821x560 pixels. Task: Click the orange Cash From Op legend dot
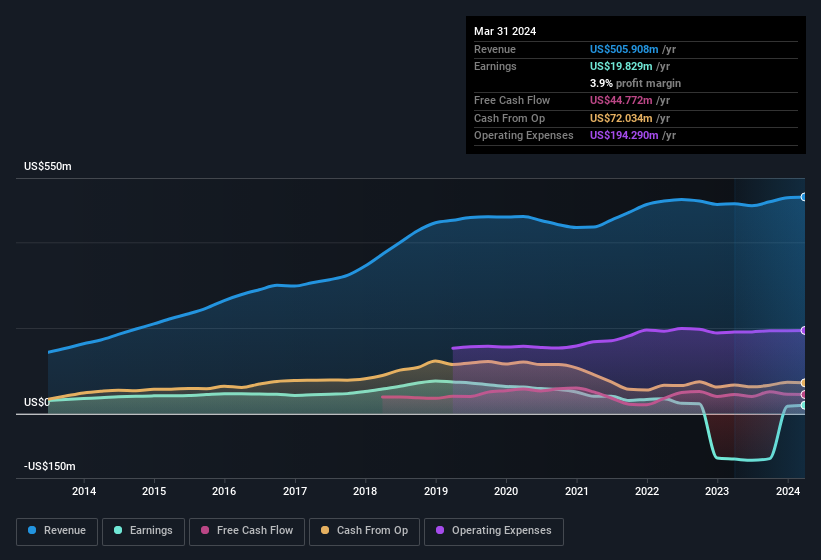tap(326, 530)
